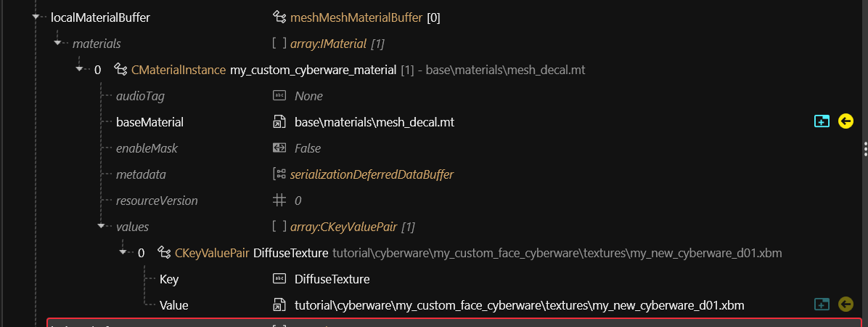Viewport: 868px width, 327px height.
Task: Click the add-file icon in the Value row
Action: 822,305
